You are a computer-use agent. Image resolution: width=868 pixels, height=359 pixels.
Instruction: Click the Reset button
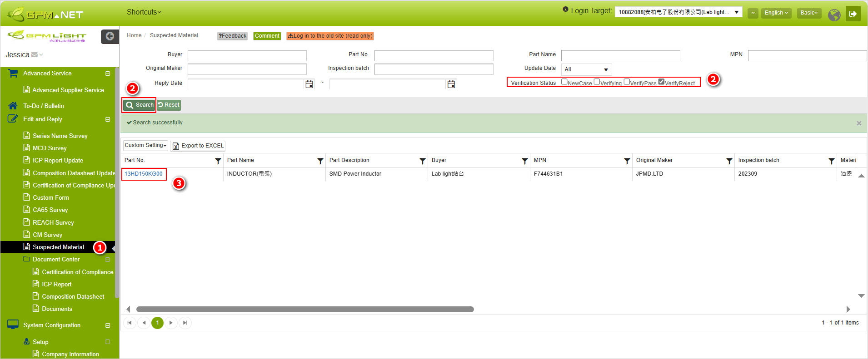[x=169, y=105]
